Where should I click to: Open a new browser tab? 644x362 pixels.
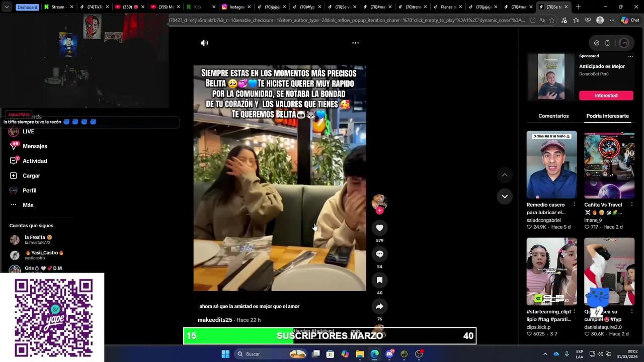click(578, 7)
